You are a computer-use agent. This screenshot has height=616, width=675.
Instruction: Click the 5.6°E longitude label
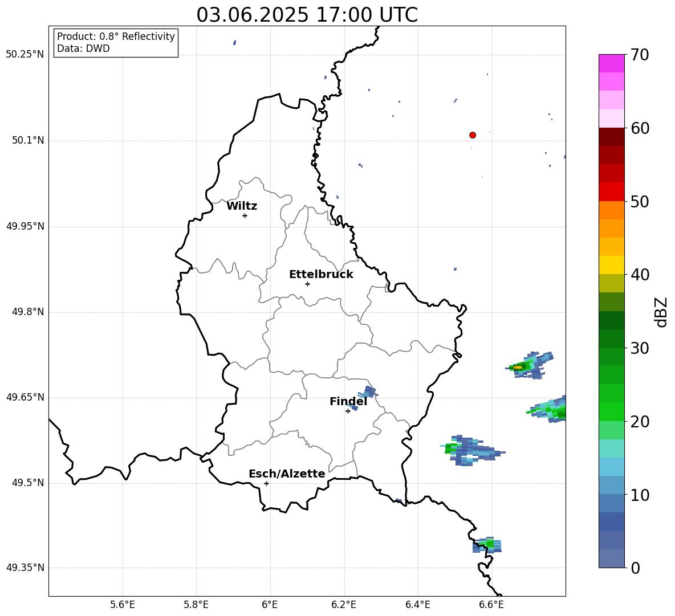[x=122, y=605]
